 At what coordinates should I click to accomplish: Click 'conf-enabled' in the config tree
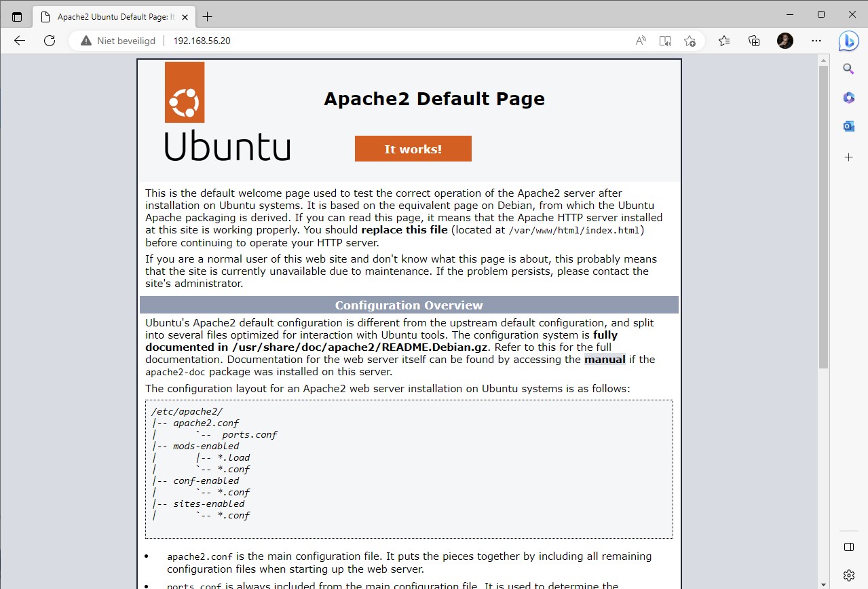coord(206,480)
